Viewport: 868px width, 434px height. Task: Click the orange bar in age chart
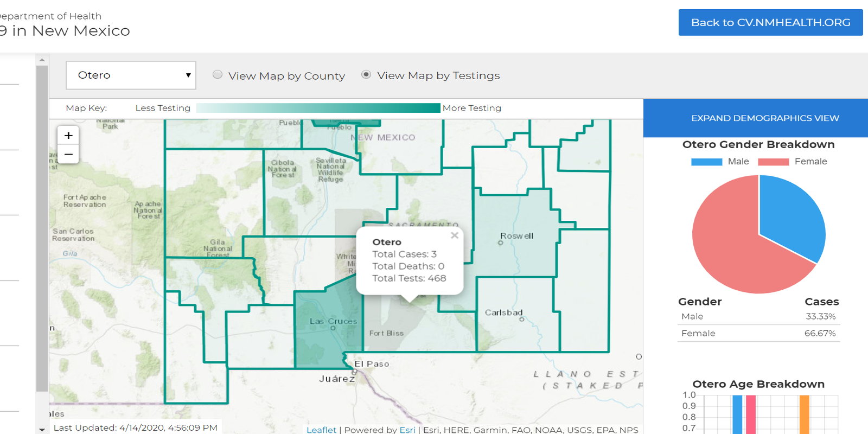[x=804, y=414]
